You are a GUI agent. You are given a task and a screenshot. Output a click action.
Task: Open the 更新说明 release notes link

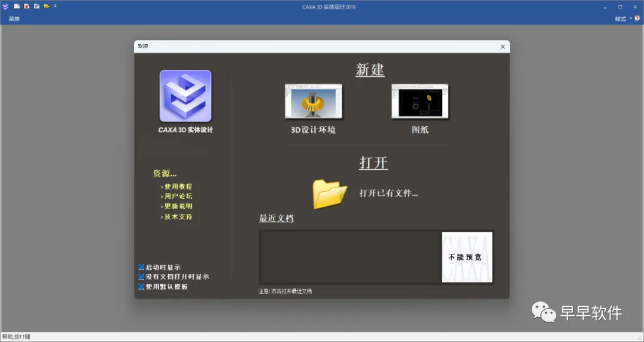[178, 207]
